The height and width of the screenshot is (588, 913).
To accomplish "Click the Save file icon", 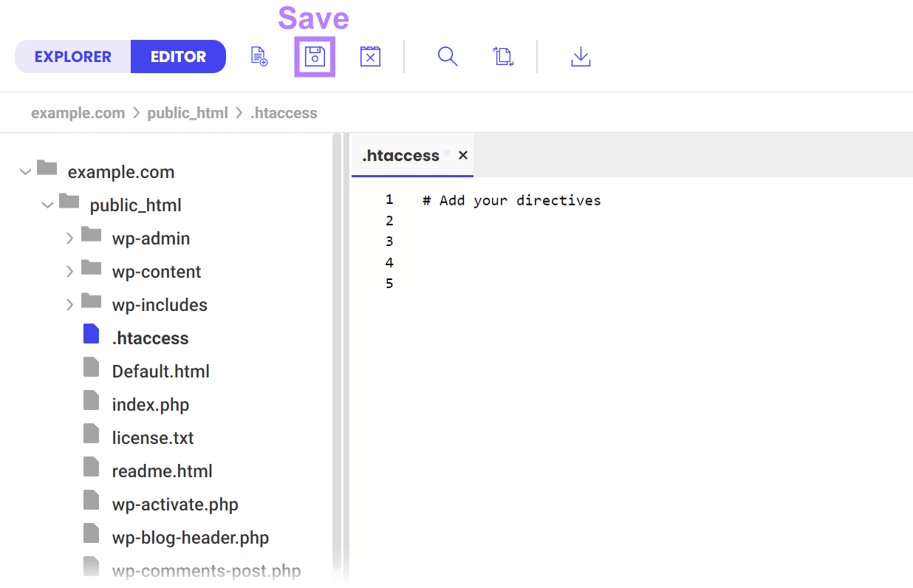I will pos(315,56).
